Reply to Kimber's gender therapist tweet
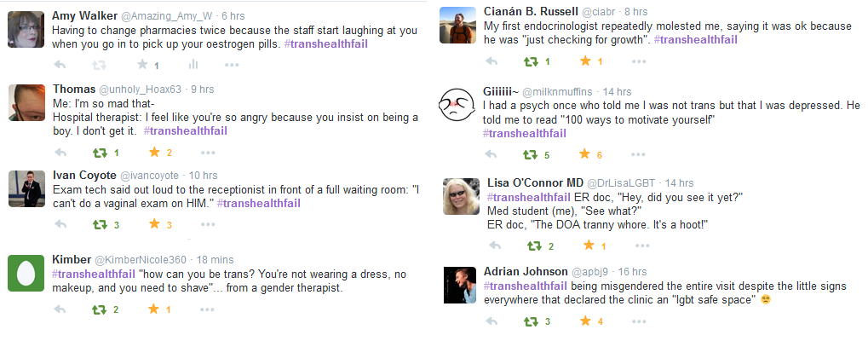 click(x=60, y=309)
